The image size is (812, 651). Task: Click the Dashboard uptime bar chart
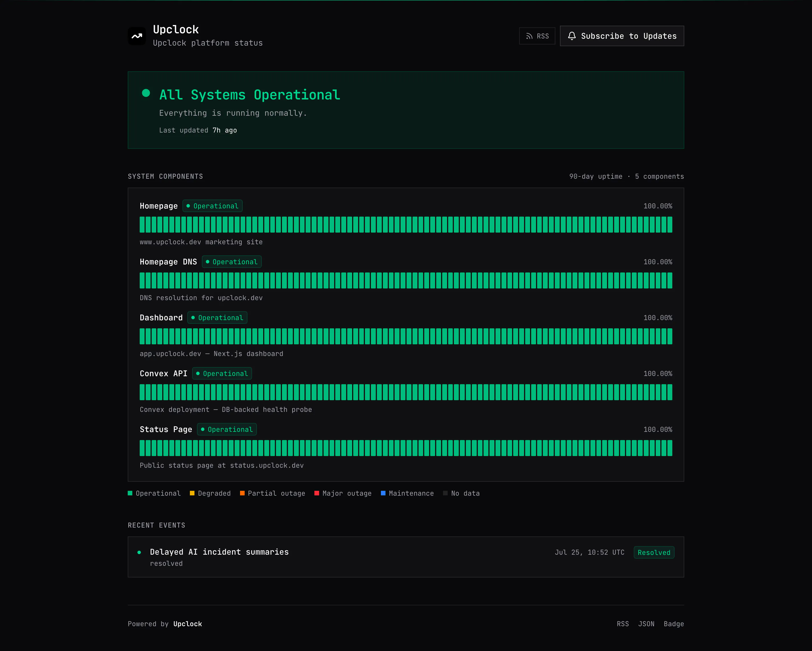[406, 336]
